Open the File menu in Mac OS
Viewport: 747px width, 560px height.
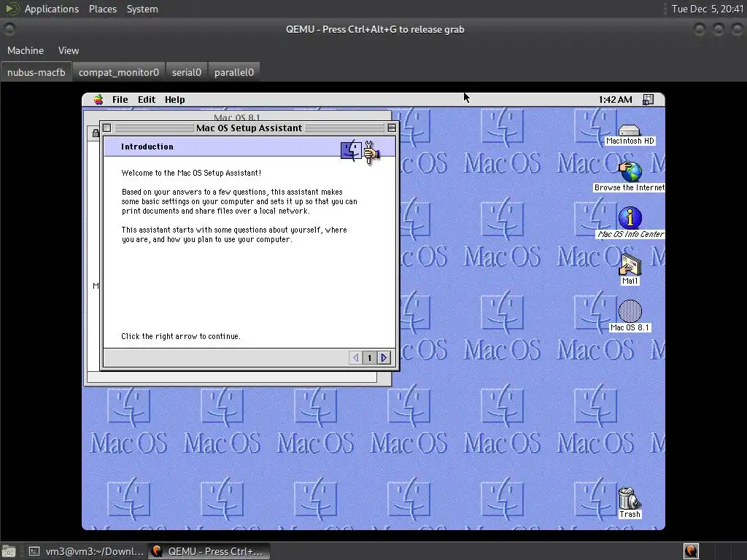pos(120,99)
